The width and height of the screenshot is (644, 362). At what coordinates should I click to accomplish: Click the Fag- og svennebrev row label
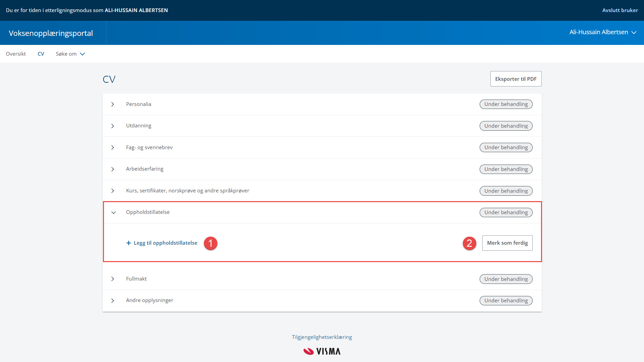[149, 147]
